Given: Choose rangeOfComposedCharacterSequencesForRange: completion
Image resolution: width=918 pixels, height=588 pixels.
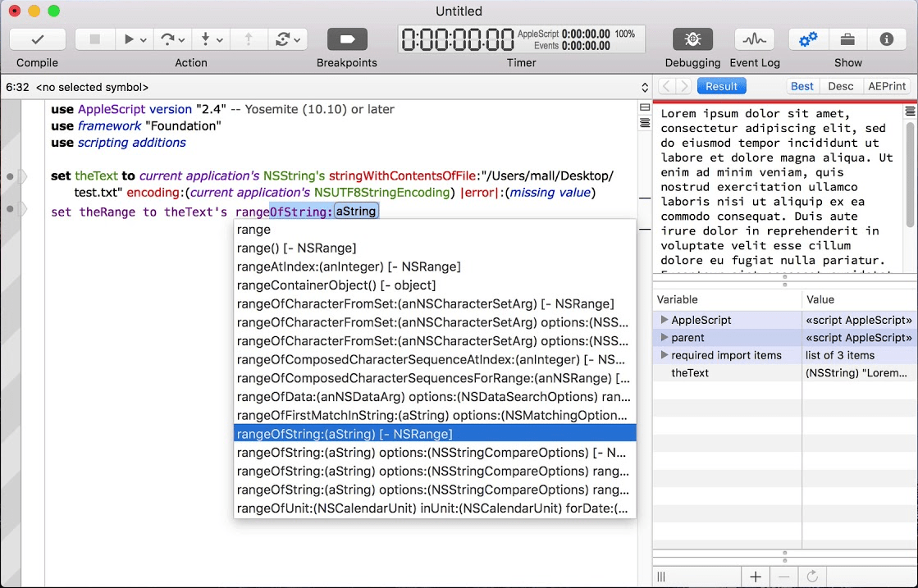Looking at the screenshot, I should click(x=435, y=379).
